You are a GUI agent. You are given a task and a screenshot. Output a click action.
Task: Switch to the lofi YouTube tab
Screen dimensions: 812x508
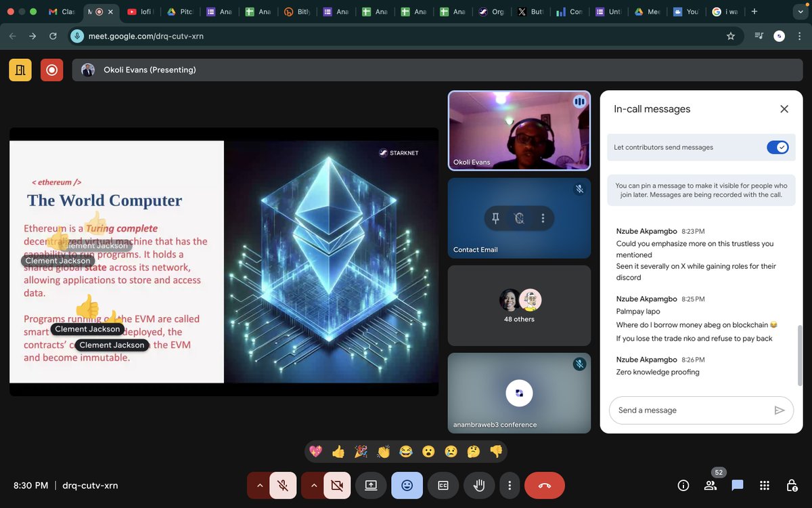141,12
